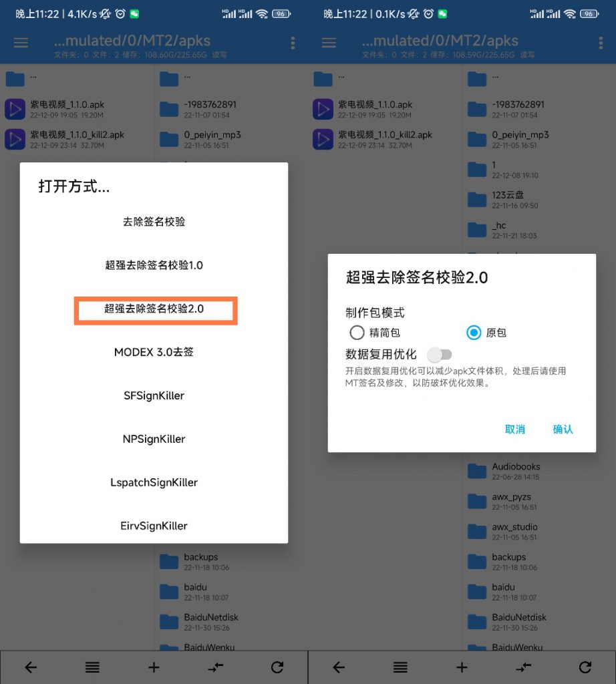Choose 超强去除签名校验2.0 from open-with dialog
Image resolution: width=616 pixels, height=684 pixels.
(155, 310)
